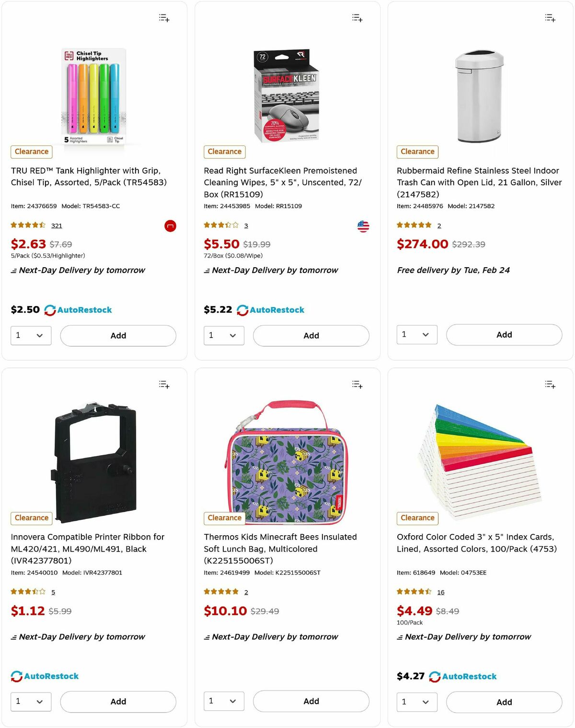Open the quantity dropdown for the Thermos lunch bag

(x=224, y=701)
